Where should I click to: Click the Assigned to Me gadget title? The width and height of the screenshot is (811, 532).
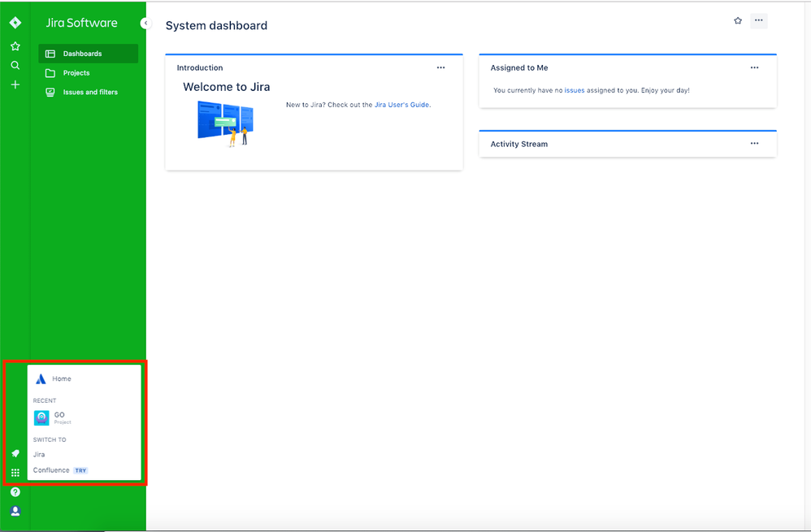tap(518, 67)
